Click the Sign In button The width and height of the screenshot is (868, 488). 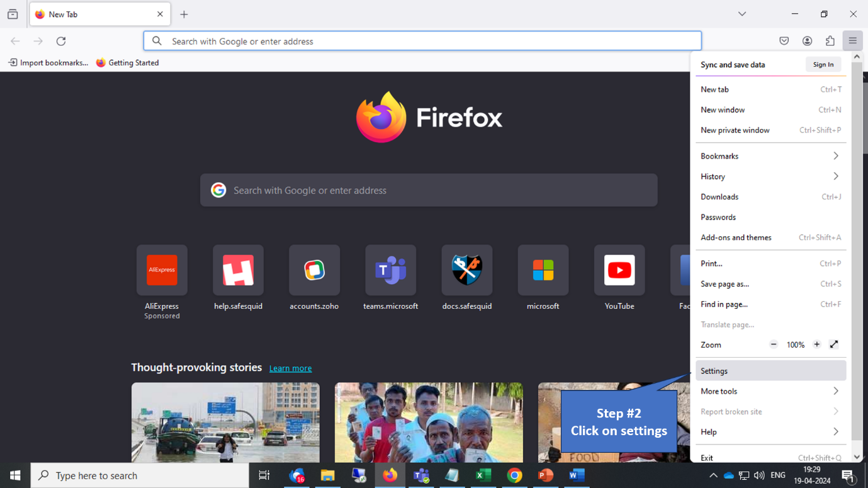click(823, 65)
